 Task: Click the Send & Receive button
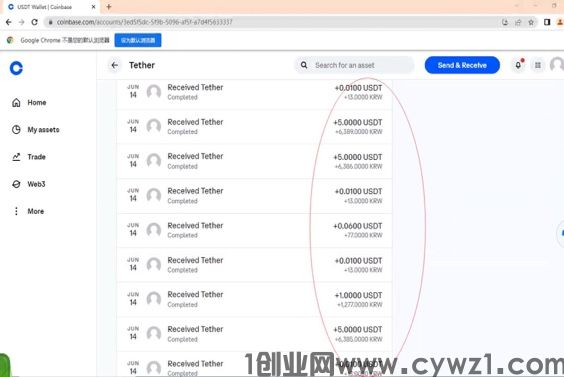462,65
